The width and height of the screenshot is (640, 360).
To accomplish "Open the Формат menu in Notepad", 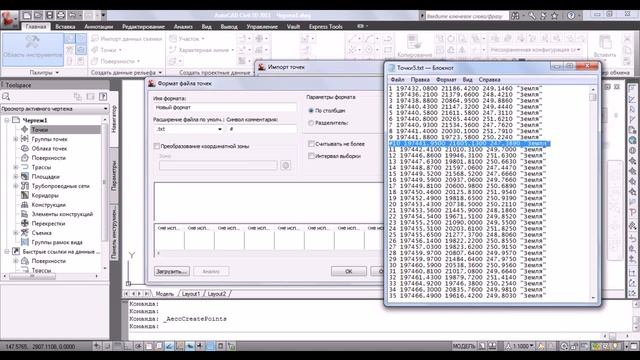I will tap(446, 80).
